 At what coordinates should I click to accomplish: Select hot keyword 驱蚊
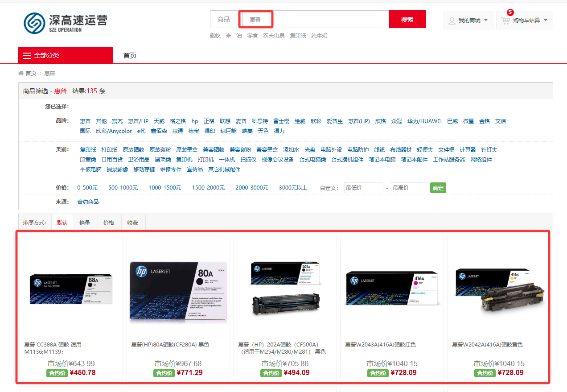click(x=215, y=36)
